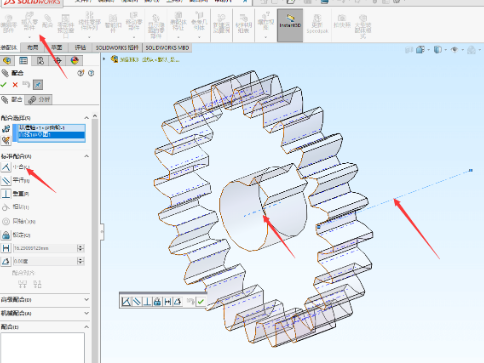Click the flyout assembly name in the viewport
Viewport: 484px width, 363px height.
tap(150, 60)
